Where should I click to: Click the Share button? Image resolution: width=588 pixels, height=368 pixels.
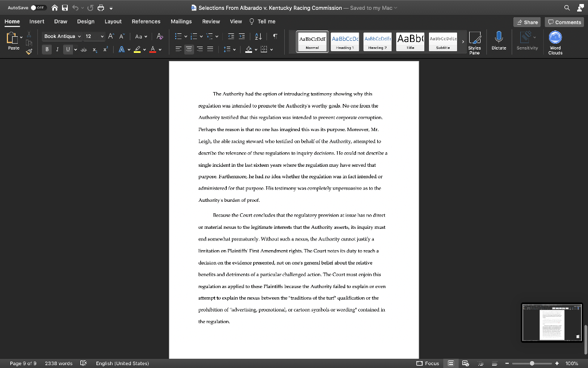pos(527,22)
